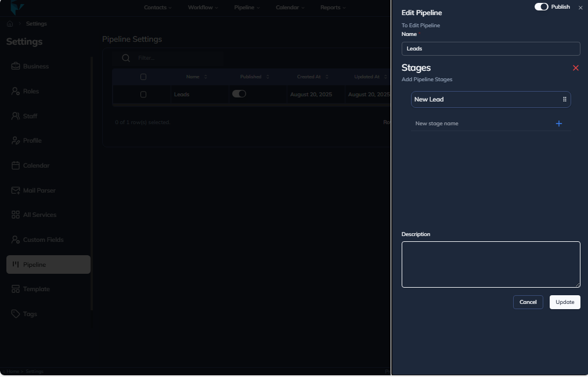Click the search icon in the filter bar
Screen dimensions: 588x377
click(126, 58)
